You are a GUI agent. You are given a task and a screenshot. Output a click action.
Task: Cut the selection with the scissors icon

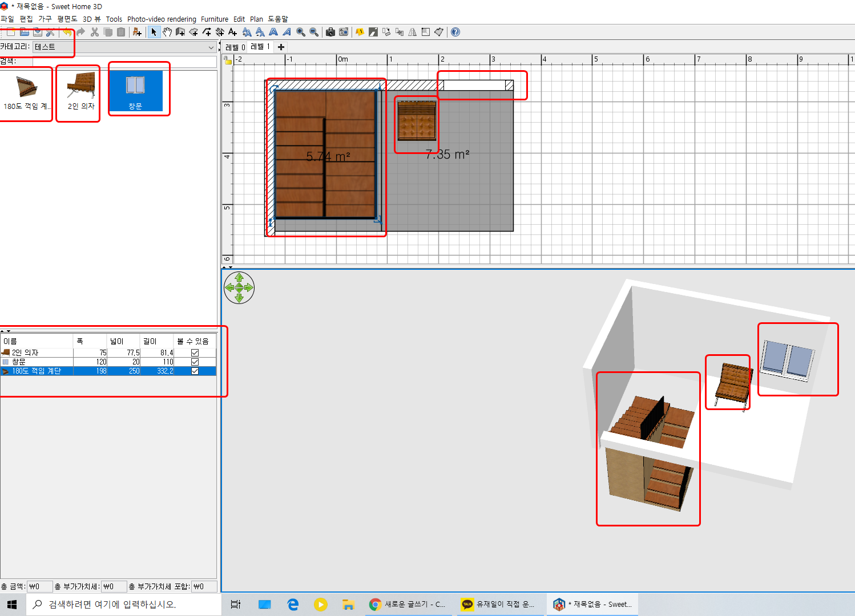(x=95, y=32)
